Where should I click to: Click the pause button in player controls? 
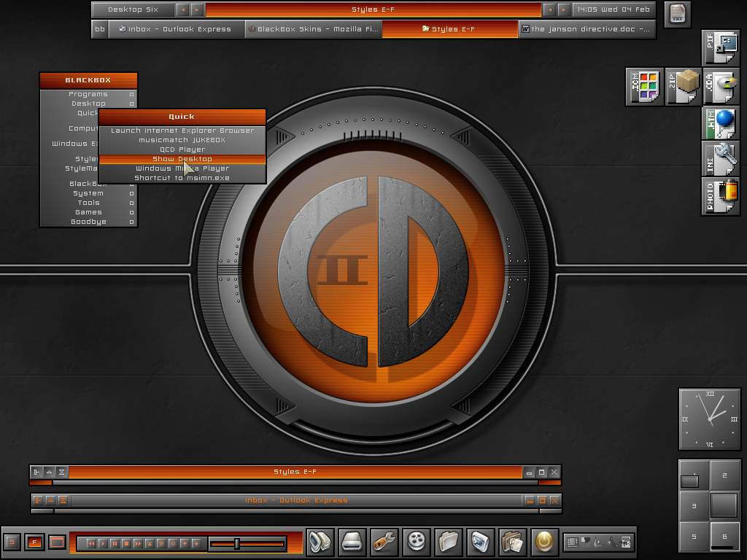click(115, 543)
